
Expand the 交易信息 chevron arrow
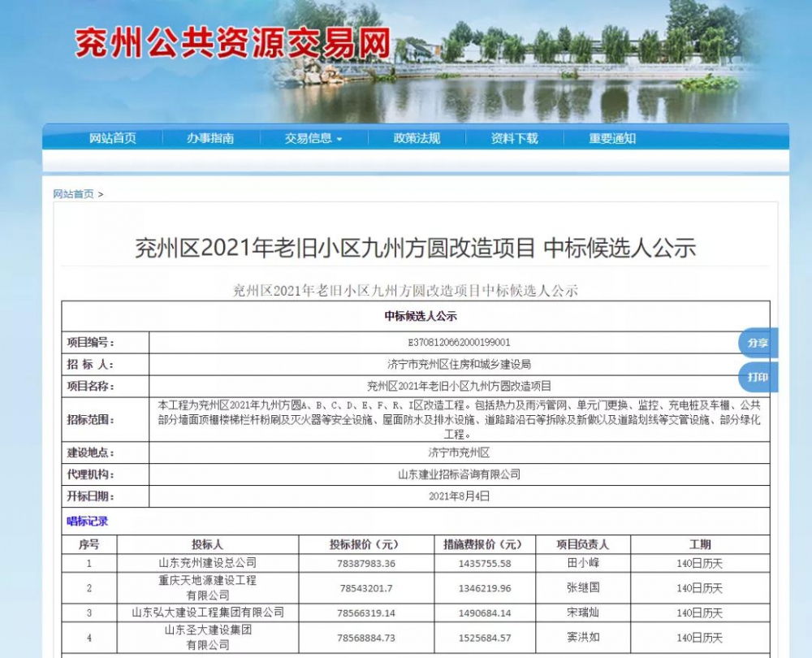click(342, 138)
